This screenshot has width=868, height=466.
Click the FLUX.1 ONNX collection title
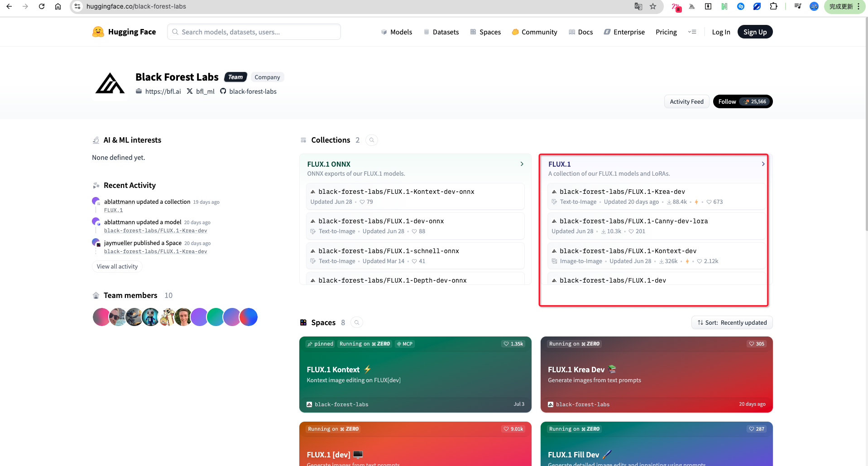click(329, 164)
